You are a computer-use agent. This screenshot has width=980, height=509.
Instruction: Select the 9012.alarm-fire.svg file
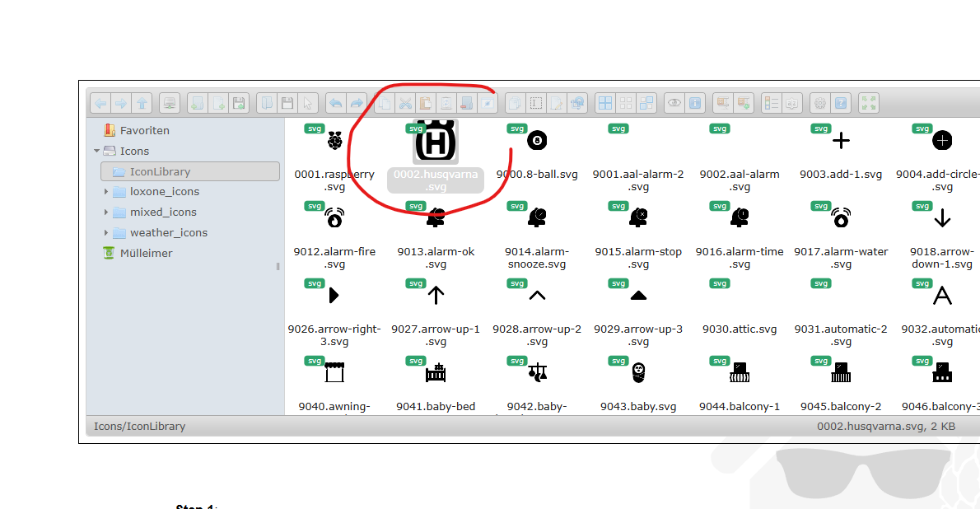pos(334,235)
